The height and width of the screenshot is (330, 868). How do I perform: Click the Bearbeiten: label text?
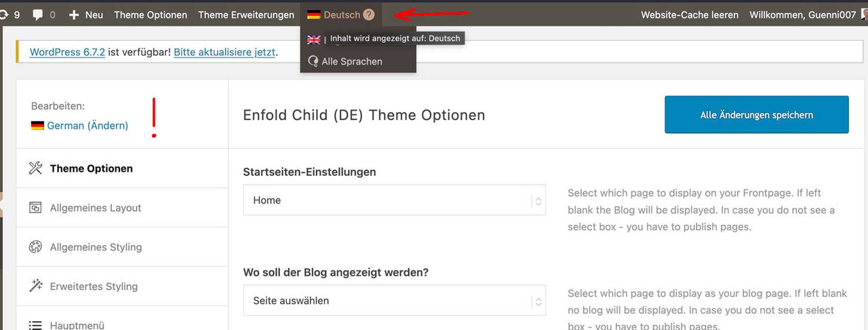pos(58,106)
